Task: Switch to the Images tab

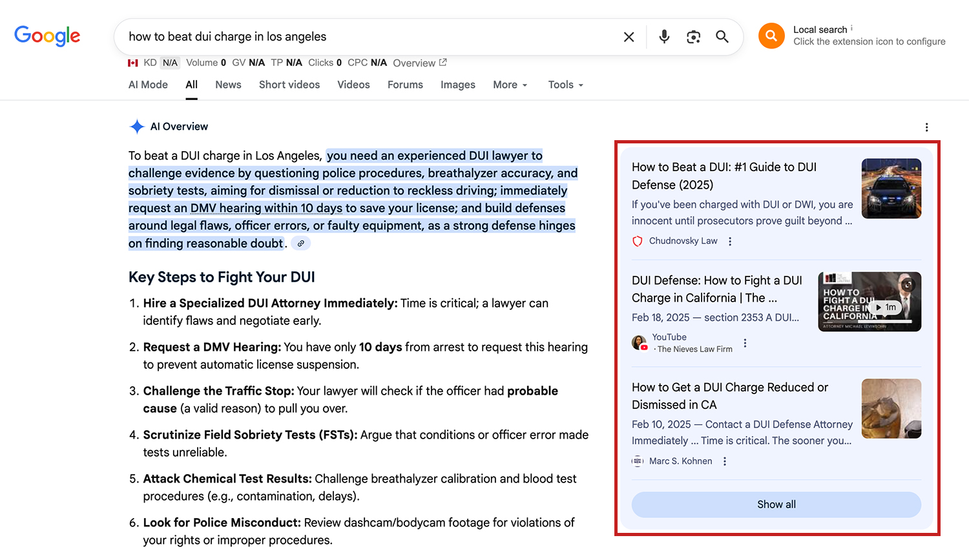Action: tap(458, 85)
